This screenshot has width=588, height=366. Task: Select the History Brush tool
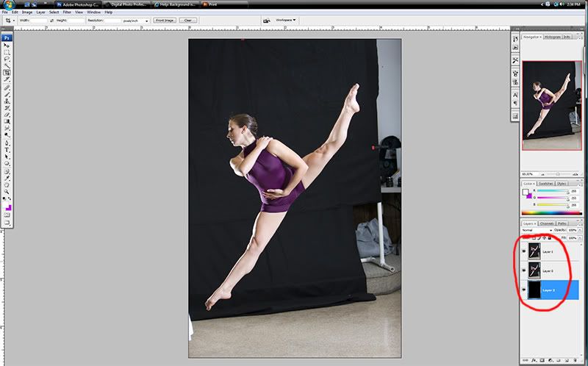tap(7, 107)
